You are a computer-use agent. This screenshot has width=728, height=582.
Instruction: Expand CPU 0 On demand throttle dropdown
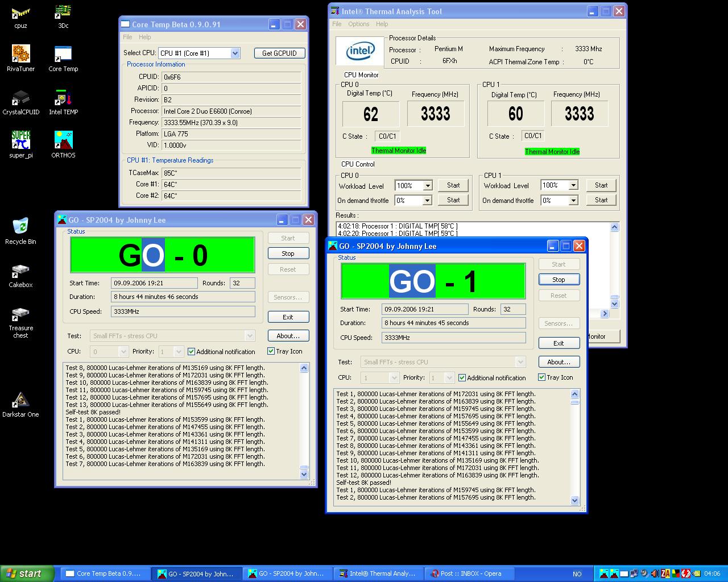point(428,200)
